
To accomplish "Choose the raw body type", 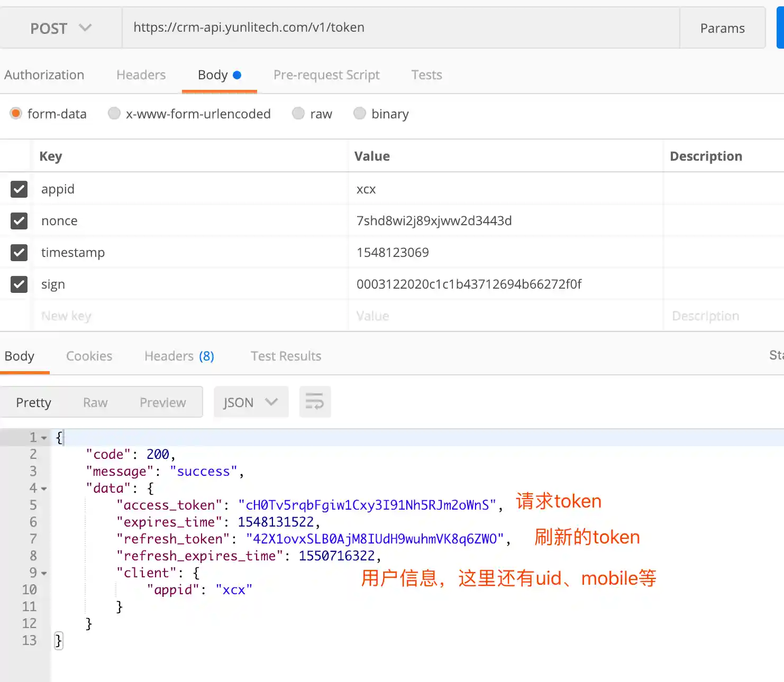I will 299,114.
